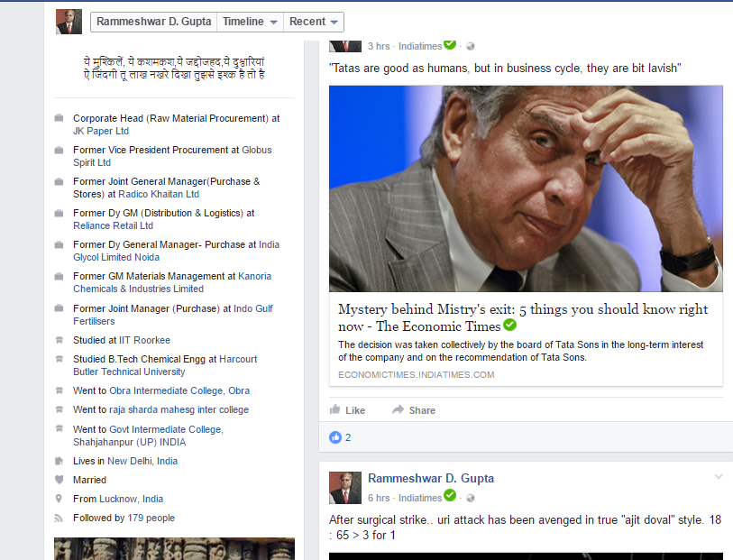Open Radico Khaitan Ltd link
733x560 pixels.
[x=159, y=194]
